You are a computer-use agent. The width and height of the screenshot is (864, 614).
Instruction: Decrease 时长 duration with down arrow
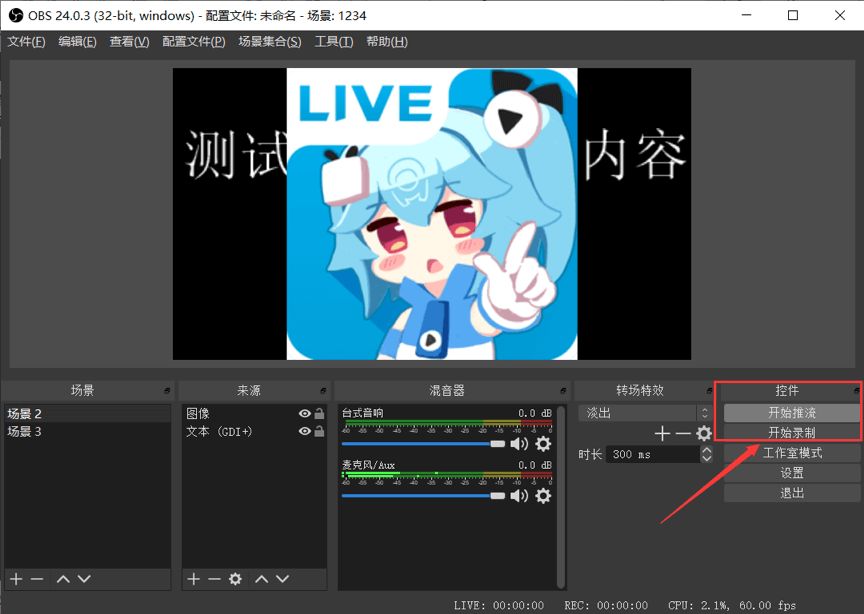[706, 459]
